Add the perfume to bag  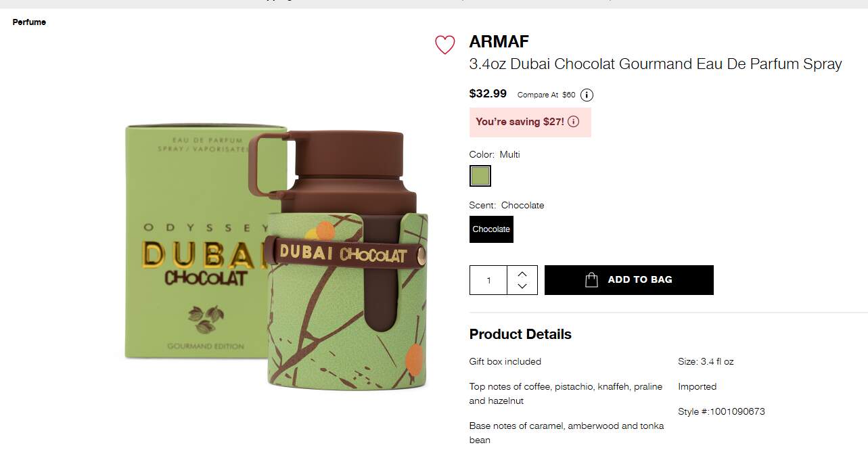(629, 280)
